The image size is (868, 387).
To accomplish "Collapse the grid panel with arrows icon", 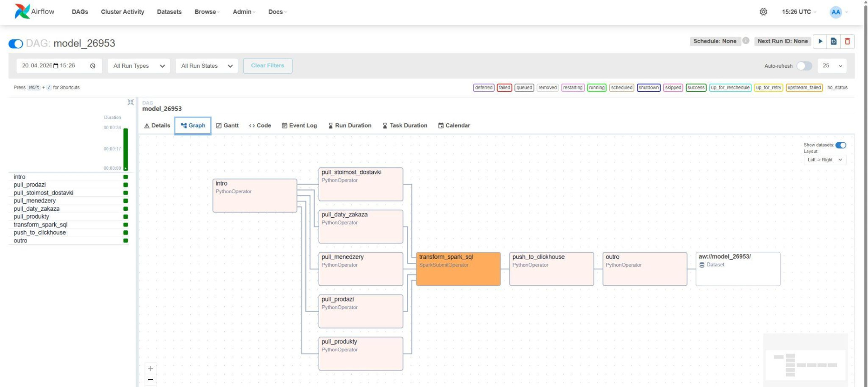I will (x=130, y=103).
